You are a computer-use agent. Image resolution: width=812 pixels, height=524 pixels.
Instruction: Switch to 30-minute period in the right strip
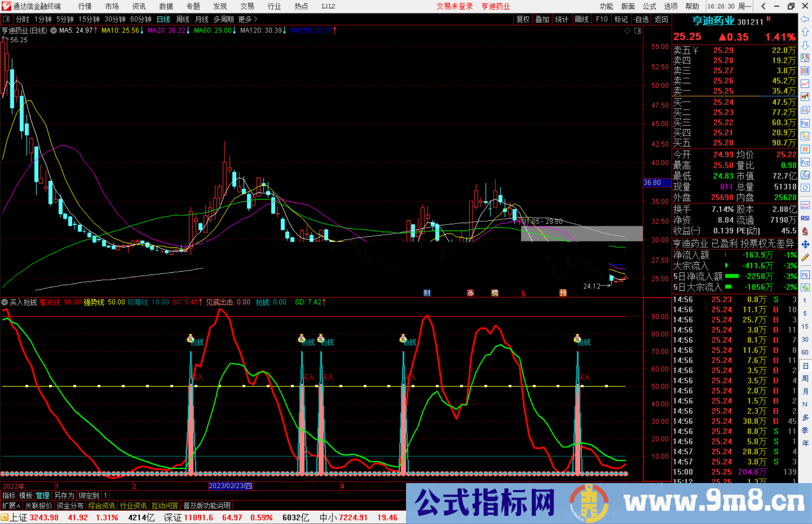(x=804, y=339)
